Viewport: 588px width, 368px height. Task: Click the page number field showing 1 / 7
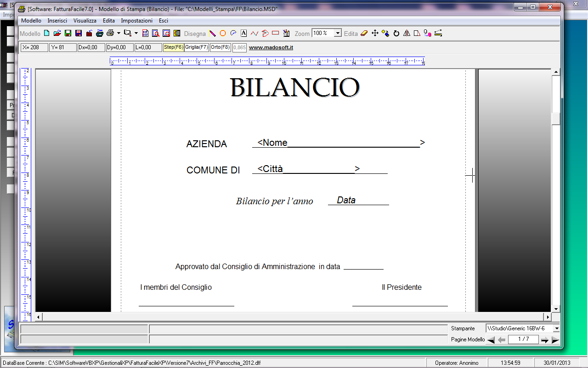[x=523, y=339]
